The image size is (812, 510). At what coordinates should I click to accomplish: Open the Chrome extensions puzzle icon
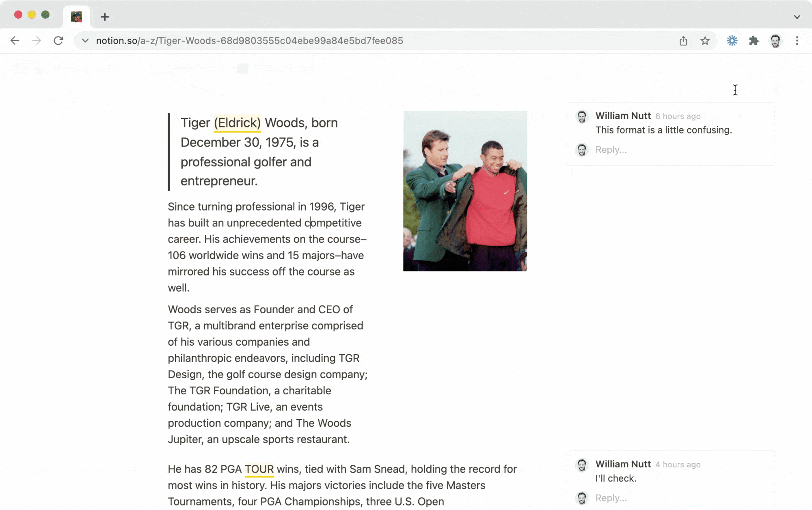[x=754, y=41]
